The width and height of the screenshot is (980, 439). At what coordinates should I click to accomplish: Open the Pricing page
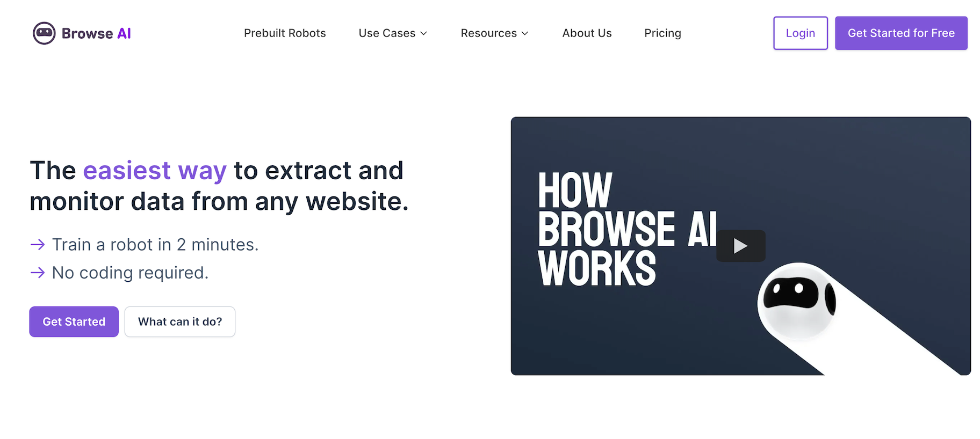[662, 33]
